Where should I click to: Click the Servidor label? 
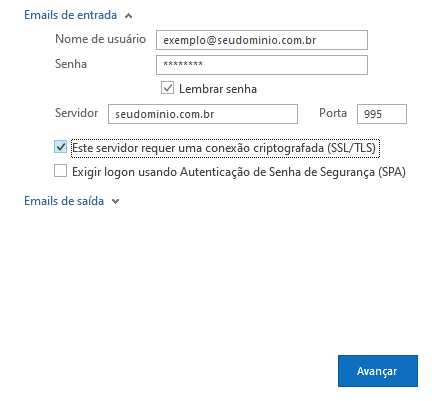pos(76,113)
